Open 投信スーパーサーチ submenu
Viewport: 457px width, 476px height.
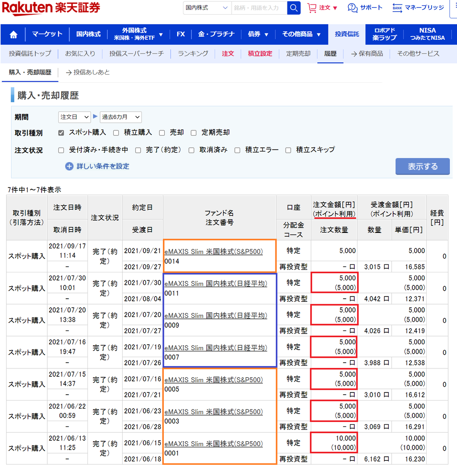(137, 54)
